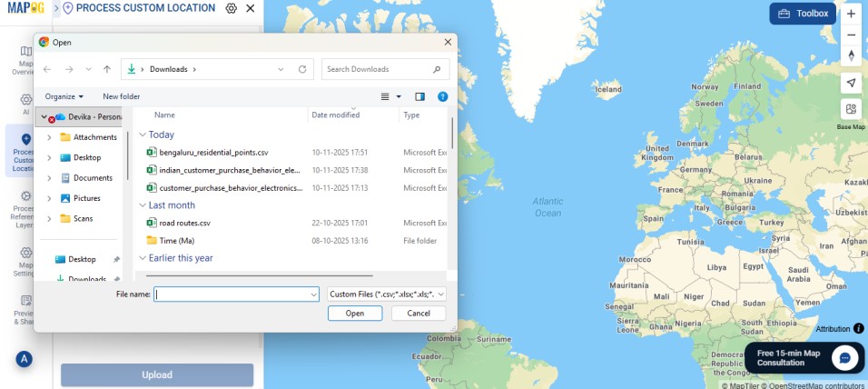This screenshot has height=389, width=868.
Task: Open the AI sidebar panel
Action: (x=26, y=104)
